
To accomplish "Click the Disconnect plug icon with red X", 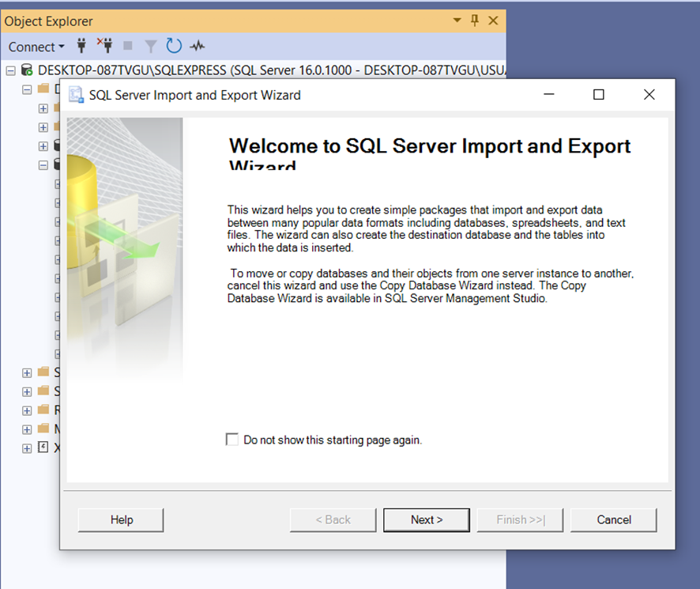I will coord(105,46).
